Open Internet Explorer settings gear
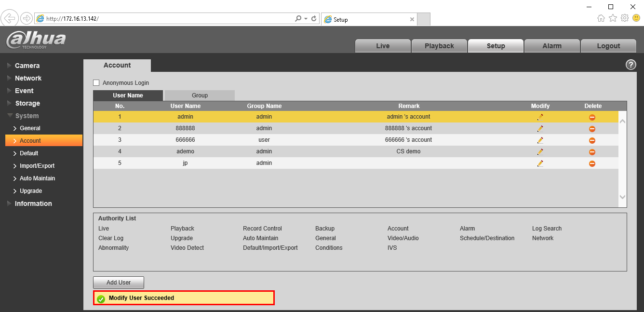The image size is (644, 312). (625, 18)
